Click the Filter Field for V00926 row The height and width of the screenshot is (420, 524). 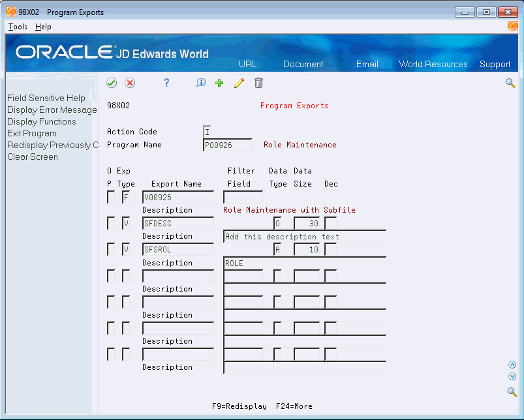click(x=243, y=197)
